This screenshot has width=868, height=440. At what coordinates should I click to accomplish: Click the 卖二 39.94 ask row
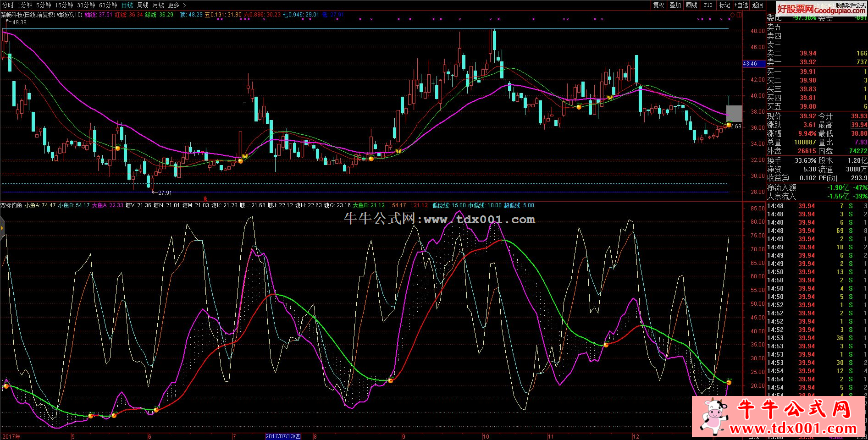(x=817, y=53)
